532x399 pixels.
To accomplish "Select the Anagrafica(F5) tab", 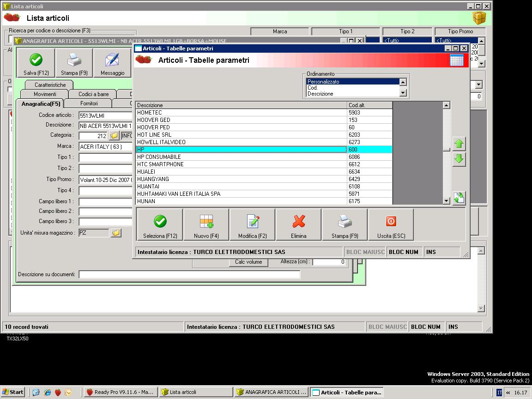I will (41, 103).
